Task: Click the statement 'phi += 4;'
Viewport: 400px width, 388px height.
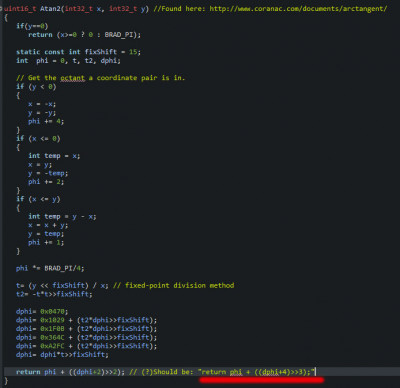Action: coord(46,121)
